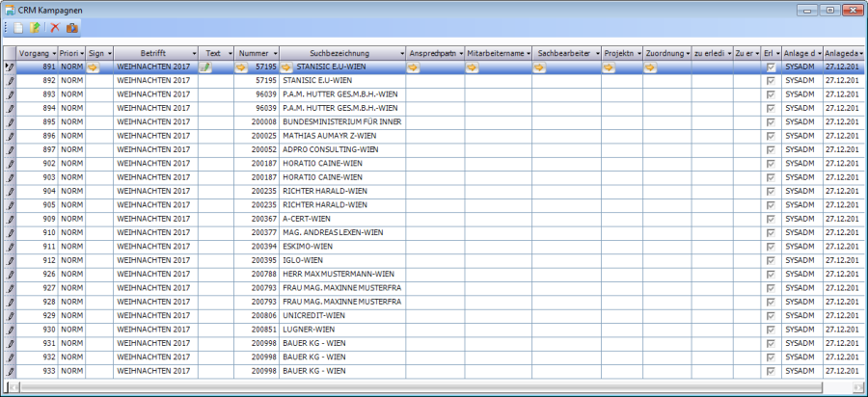The height and width of the screenshot is (397, 868).
Task: Click the arrow icon in Sign column
Action: pyautogui.click(x=94, y=67)
